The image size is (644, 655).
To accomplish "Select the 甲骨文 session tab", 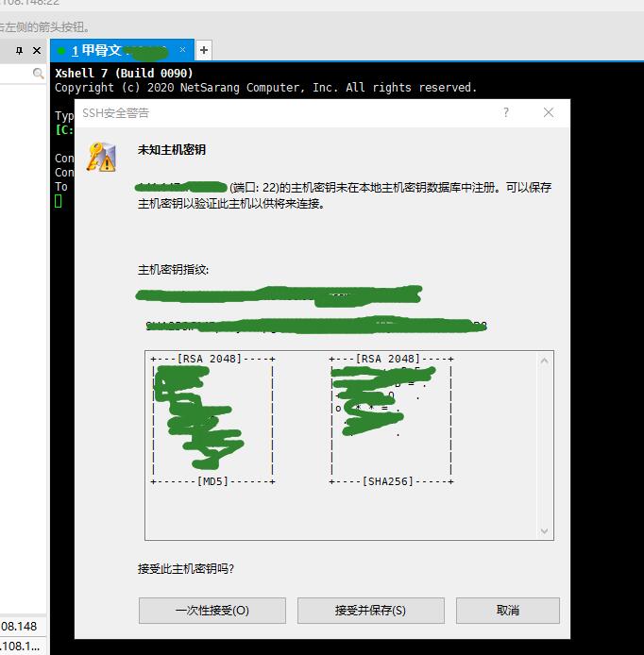I will [122, 51].
